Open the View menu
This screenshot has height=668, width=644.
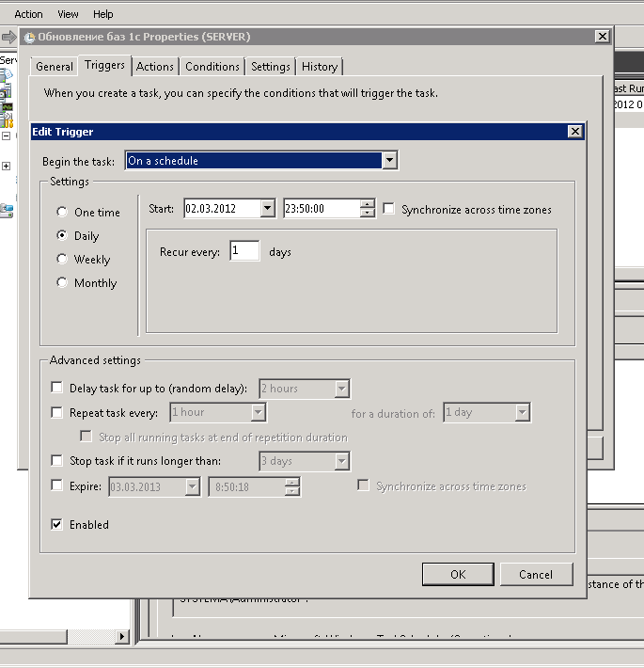pyautogui.click(x=68, y=14)
